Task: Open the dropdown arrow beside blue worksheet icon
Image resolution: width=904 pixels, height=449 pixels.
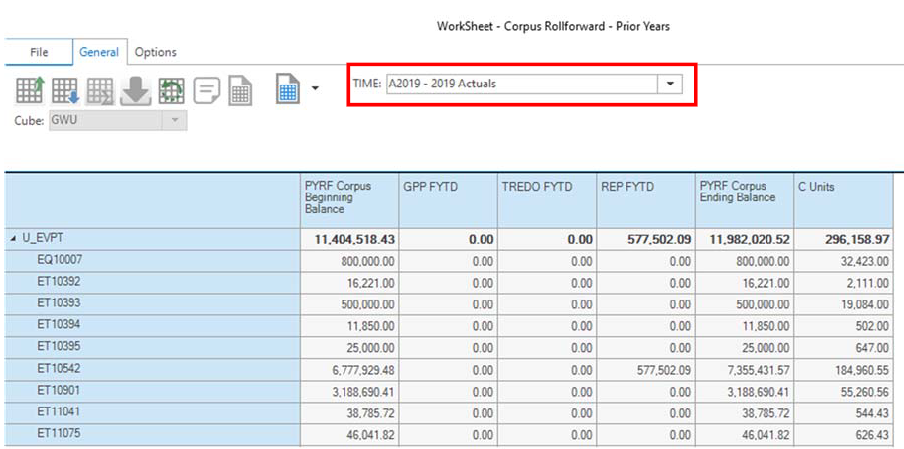Action: (x=315, y=88)
